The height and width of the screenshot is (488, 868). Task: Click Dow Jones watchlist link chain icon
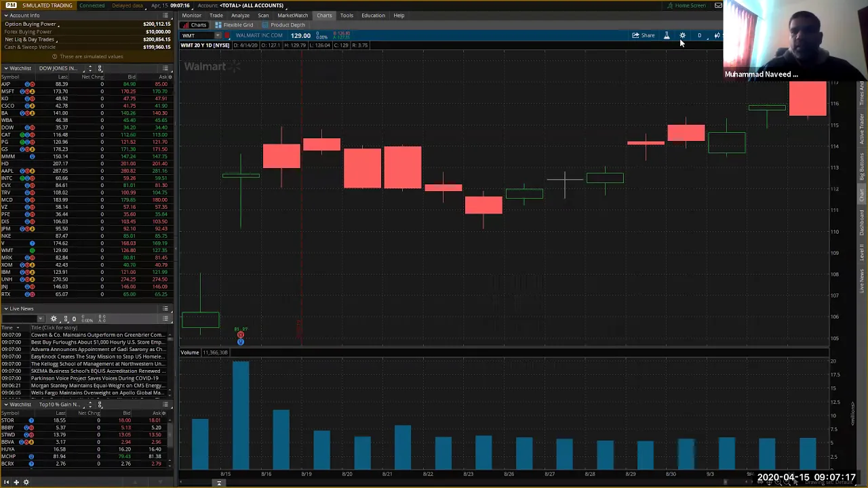(100, 68)
